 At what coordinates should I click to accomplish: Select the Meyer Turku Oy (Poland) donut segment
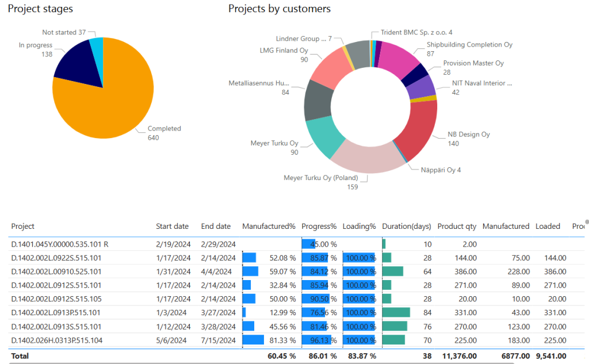[x=368, y=159]
